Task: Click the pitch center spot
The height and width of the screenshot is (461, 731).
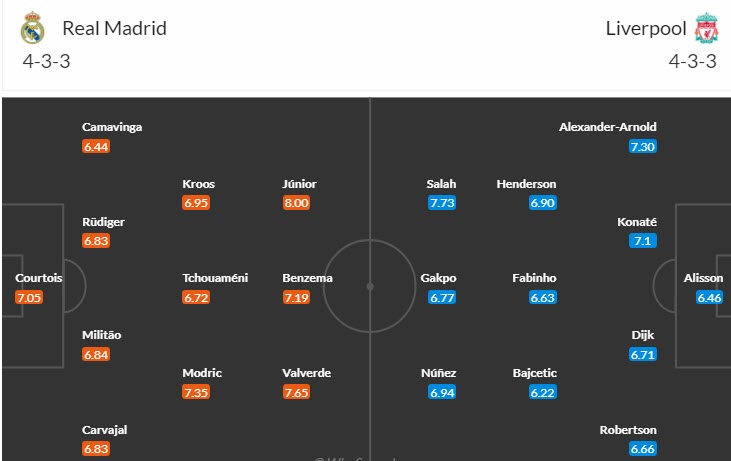Action: point(369,287)
